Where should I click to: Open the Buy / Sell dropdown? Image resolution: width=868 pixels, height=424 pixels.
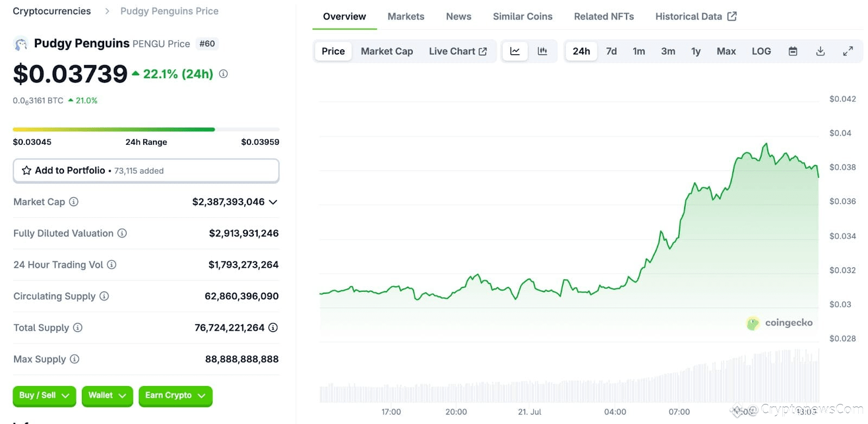44,396
